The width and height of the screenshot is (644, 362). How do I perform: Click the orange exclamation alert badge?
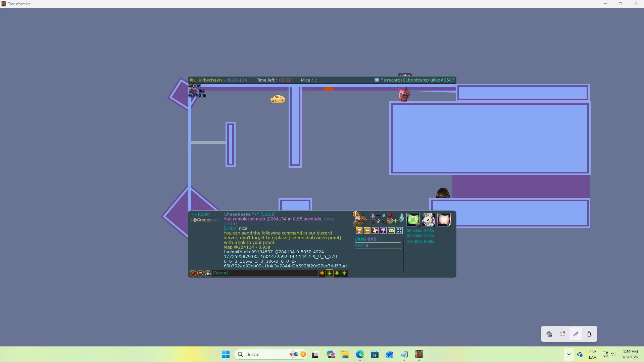[x=356, y=214]
